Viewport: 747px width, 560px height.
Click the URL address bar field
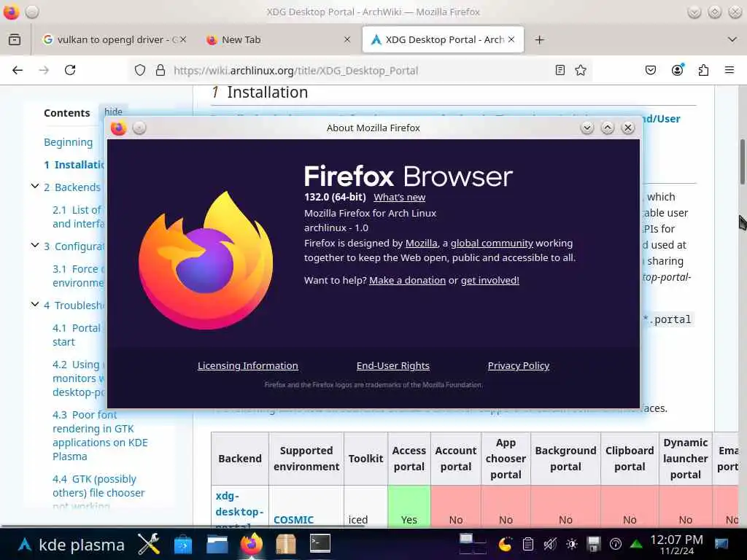pyautogui.click(x=360, y=71)
